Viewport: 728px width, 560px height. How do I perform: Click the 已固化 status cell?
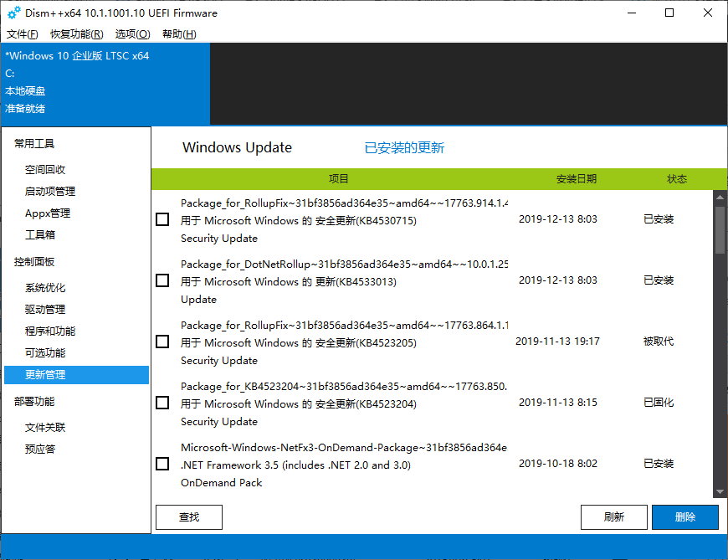(x=659, y=403)
